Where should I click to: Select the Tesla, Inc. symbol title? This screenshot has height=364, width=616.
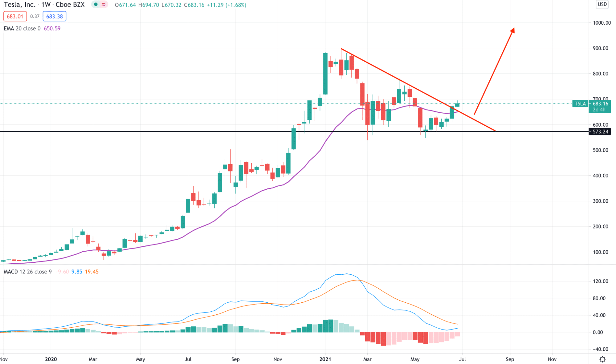click(19, 5)
